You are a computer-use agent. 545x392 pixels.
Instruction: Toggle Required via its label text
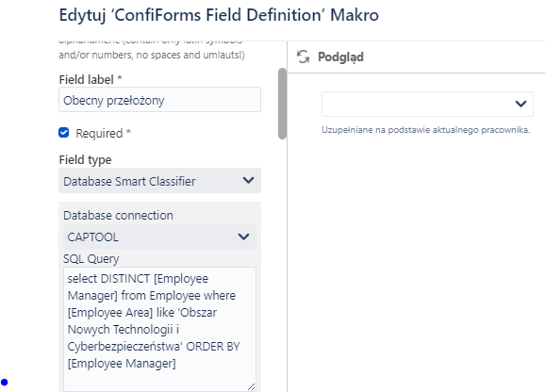pos(103,133)
